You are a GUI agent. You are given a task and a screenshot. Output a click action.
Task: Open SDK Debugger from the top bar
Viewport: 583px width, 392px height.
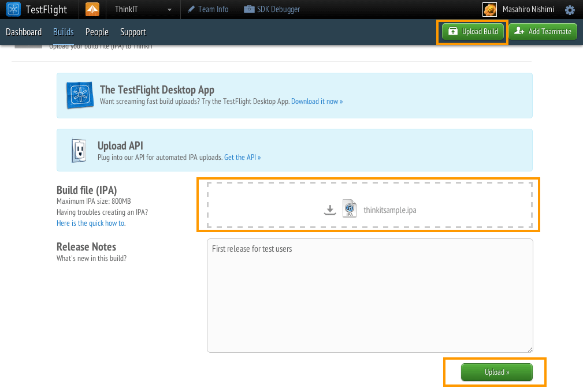(x=272, y=9)
